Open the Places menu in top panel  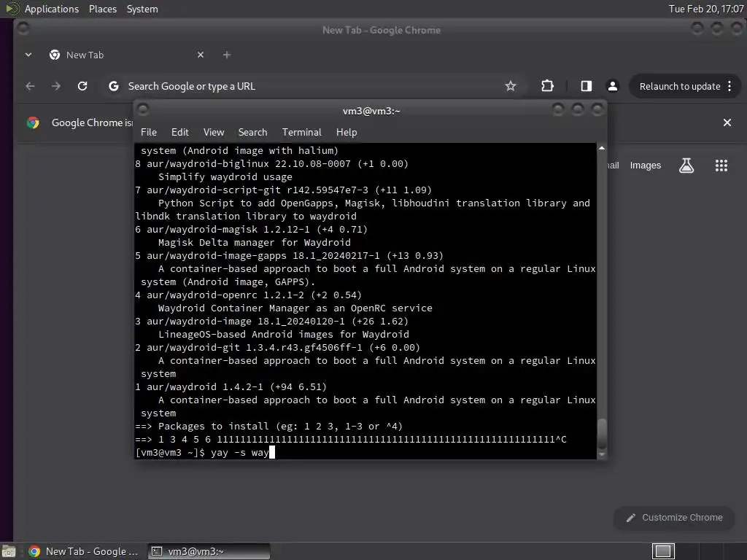(x=102, y=9)
